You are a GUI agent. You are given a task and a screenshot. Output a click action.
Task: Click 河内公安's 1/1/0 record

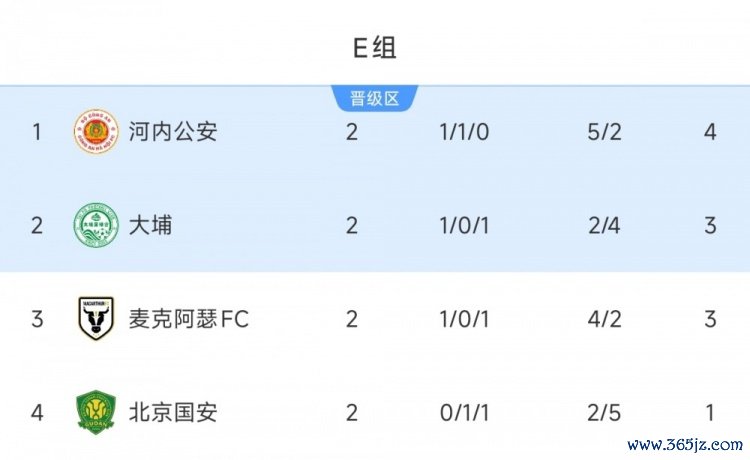pyautogui.click(x=464, y=131)
